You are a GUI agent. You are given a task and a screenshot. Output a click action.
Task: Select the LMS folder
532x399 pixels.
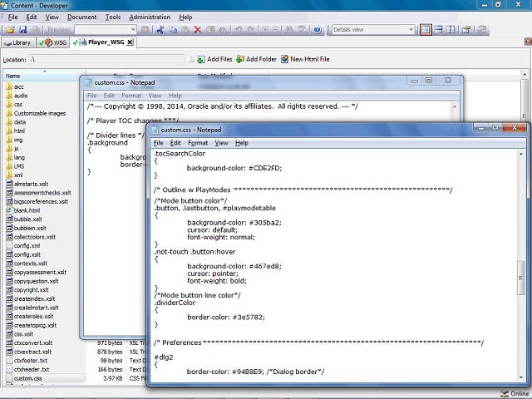15,166
